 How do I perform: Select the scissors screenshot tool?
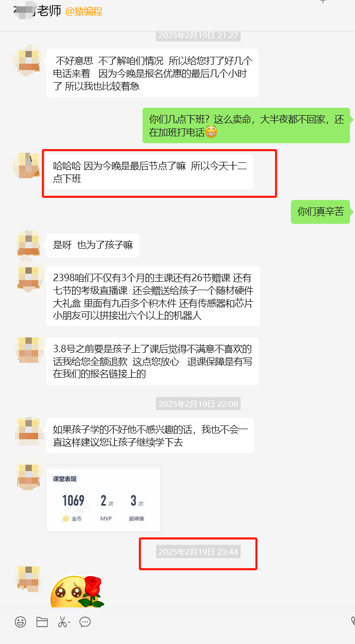pos(62,622)
